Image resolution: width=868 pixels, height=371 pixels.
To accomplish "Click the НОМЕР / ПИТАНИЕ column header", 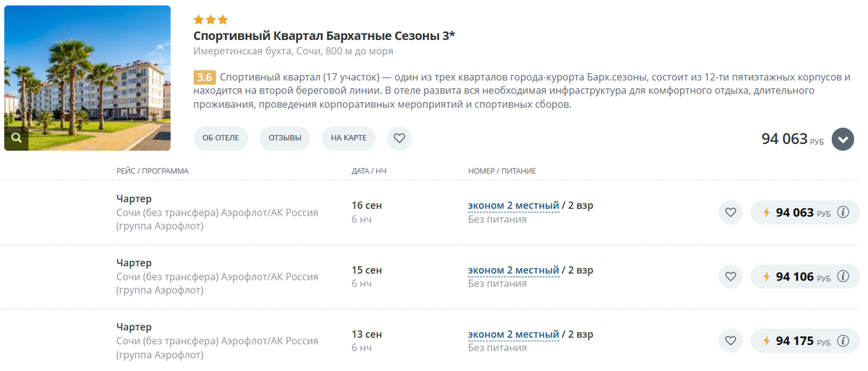I will pyautogui.click(x=502, y=171).
